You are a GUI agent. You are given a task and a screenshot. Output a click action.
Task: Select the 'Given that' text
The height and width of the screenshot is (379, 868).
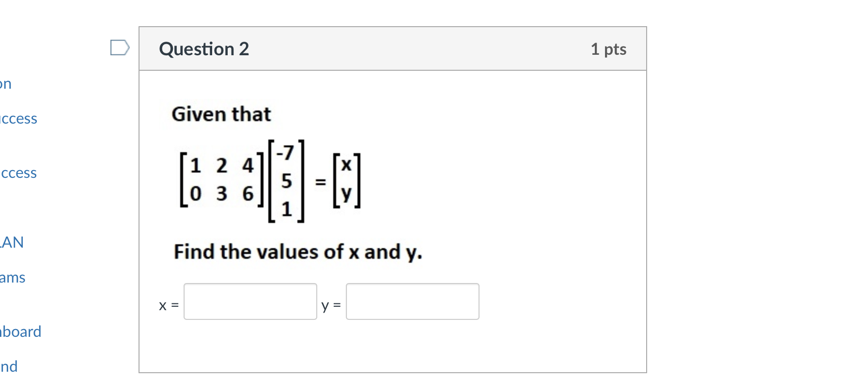221,114
